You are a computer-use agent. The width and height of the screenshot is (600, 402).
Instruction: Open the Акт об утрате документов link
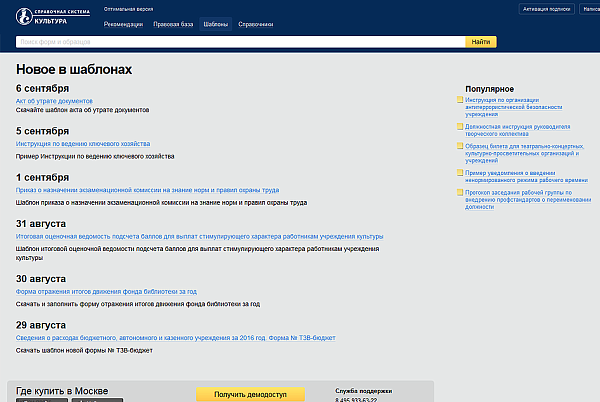point(54,101)
